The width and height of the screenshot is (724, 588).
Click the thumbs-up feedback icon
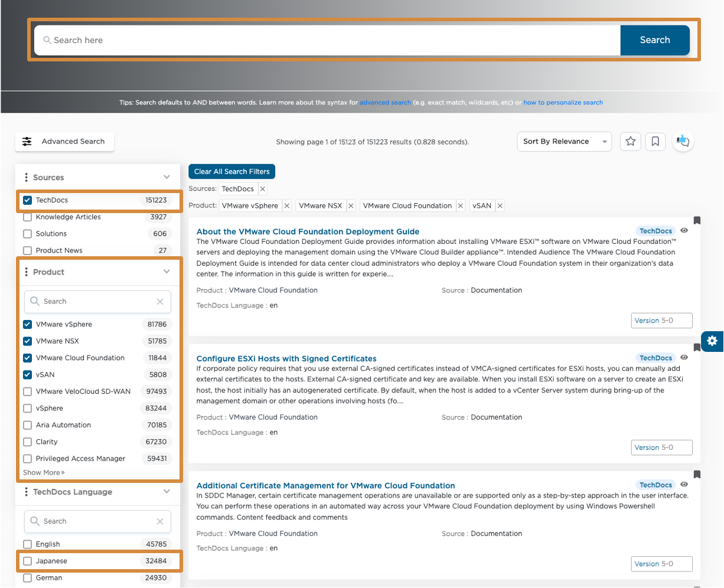click(683, 141)
